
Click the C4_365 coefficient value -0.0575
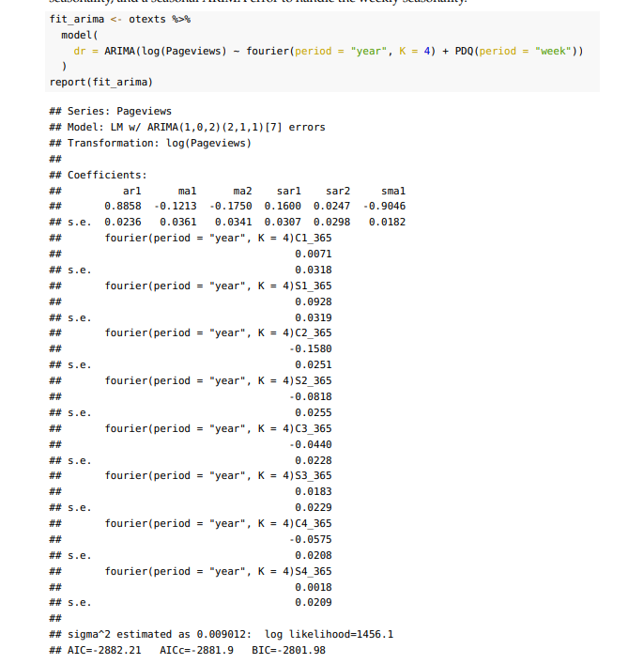pos(311,539)
